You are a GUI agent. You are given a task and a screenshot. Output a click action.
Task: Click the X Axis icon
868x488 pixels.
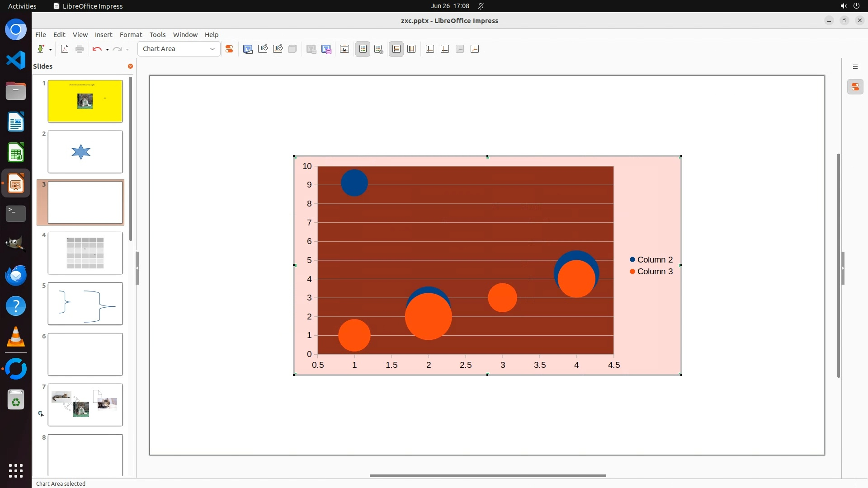coord(430,49)
